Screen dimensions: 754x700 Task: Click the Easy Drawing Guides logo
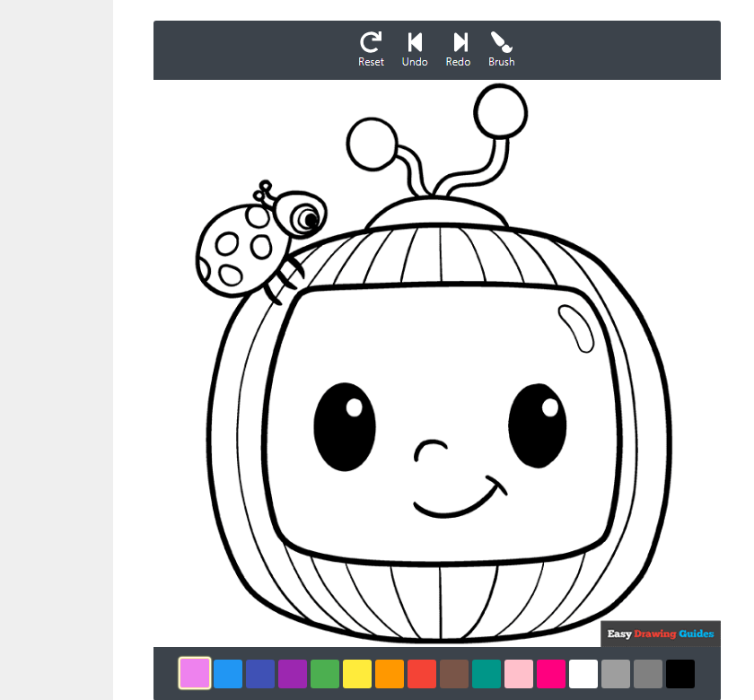coord(661,634)
